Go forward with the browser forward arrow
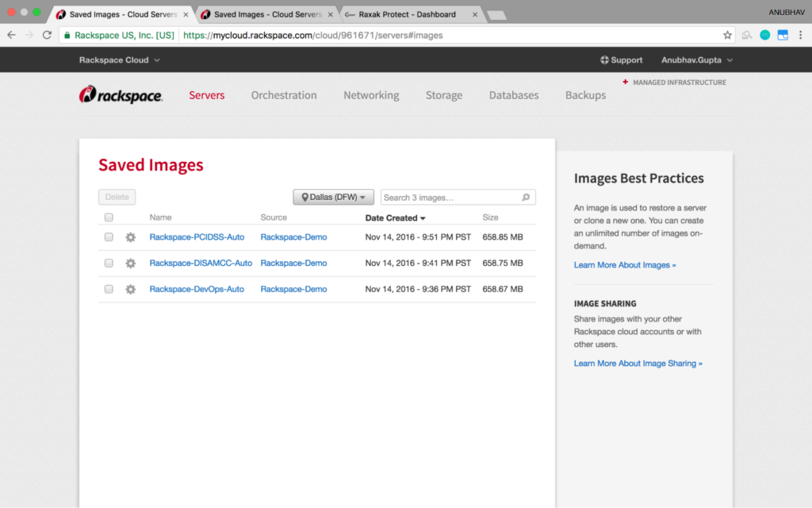 pos(29,35)
